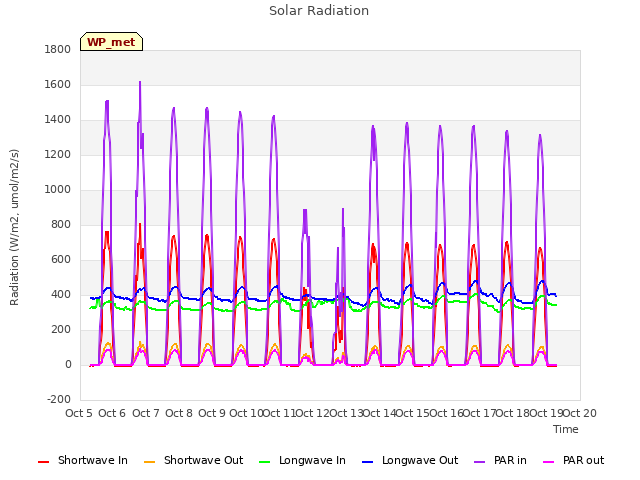
Task: Toggle the Longwave Out legend entry
Action: tap(410, 460)
